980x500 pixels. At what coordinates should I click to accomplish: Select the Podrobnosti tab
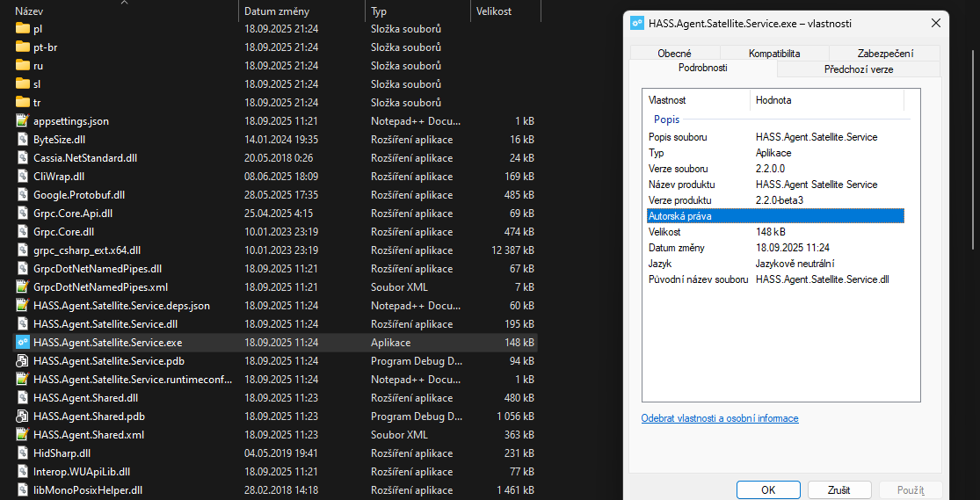pyautogui.click(x=702, y=68)
